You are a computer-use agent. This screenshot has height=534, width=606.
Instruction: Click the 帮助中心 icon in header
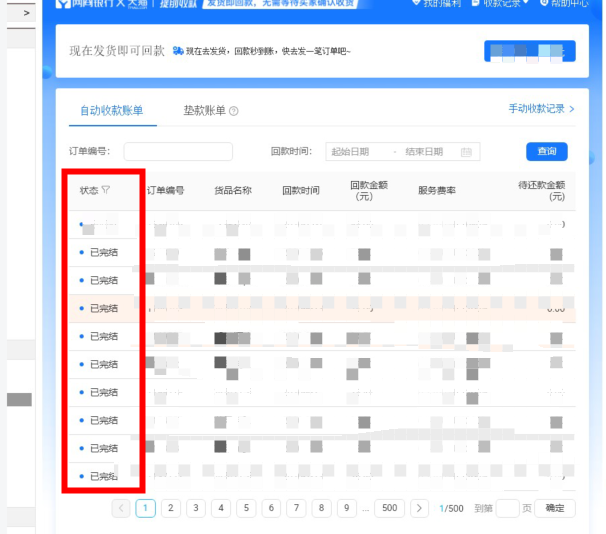point(545,4)
